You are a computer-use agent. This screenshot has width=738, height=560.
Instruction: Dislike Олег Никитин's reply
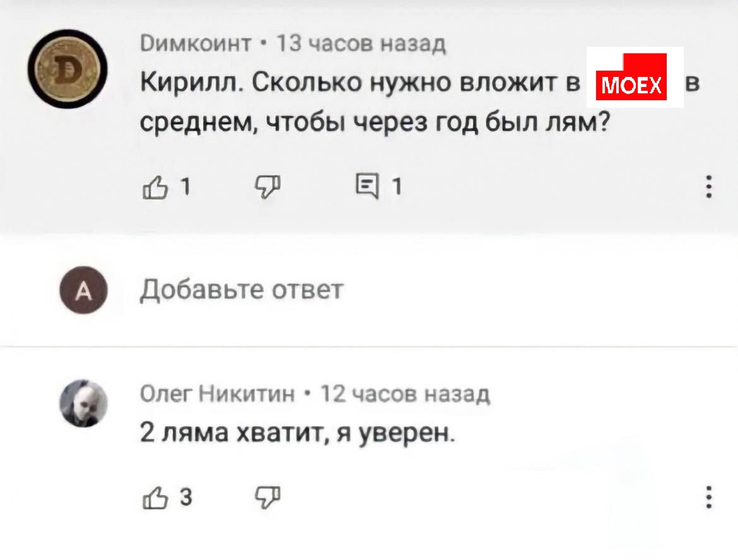click(x=267, y=497)
